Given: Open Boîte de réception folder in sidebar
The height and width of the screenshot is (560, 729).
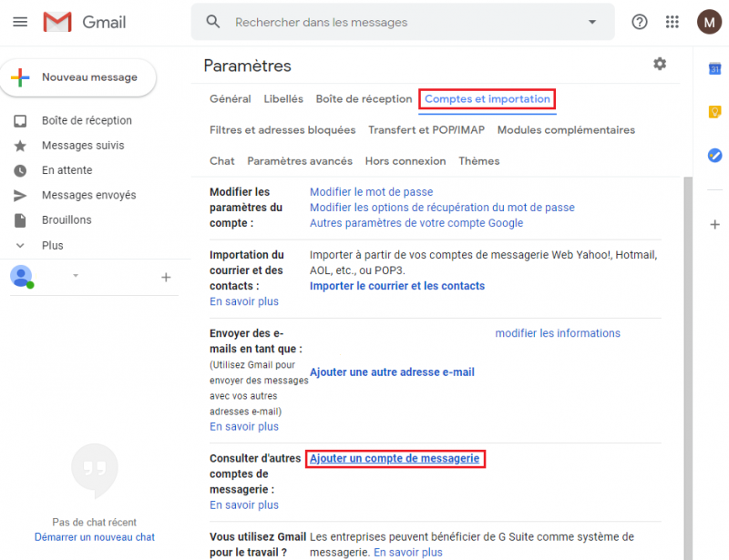Looking at the screenshot, I should click(x=87, y=120).
